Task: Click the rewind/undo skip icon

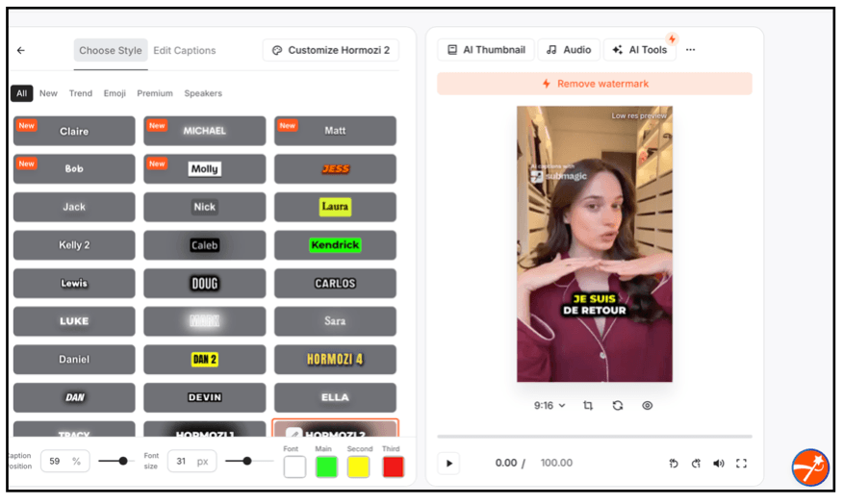Action: click(674, 464)
